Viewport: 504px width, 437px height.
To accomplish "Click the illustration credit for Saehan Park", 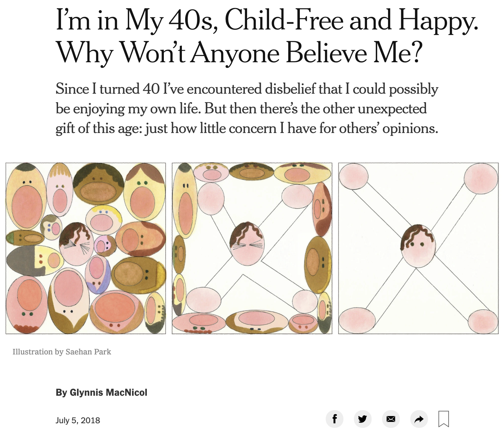I will point(62,352).
